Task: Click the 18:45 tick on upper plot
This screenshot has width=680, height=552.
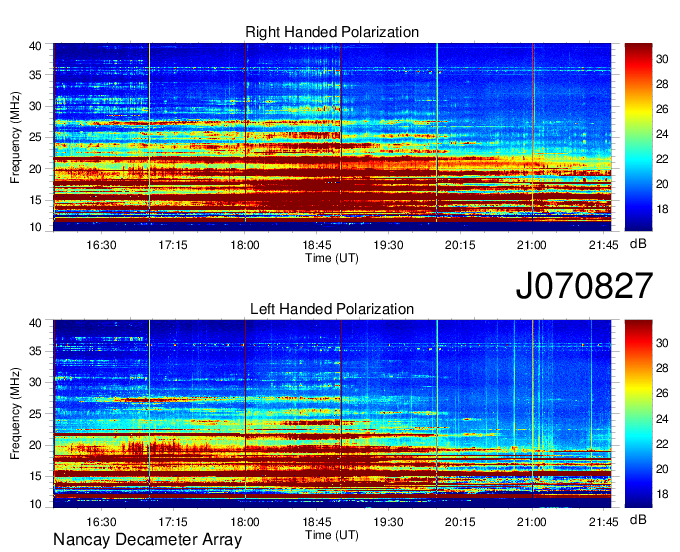Action: 317,245
